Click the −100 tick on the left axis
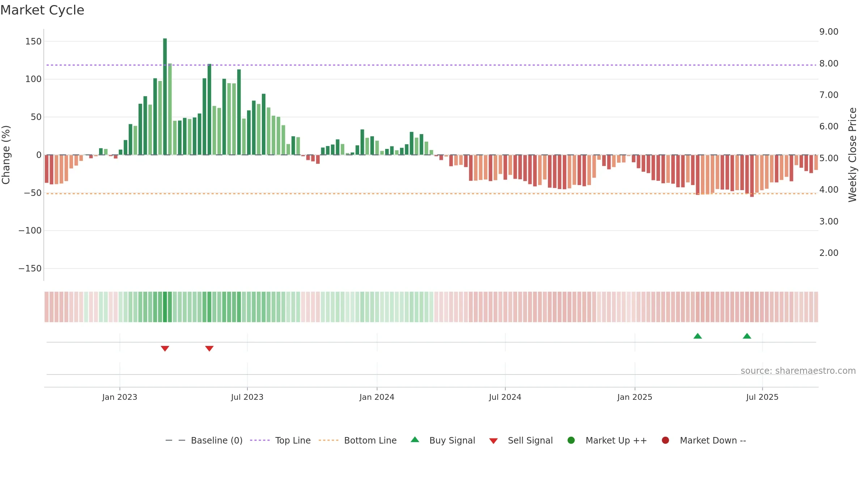Screen dimensions: 868x488 [x=30, y=230]
